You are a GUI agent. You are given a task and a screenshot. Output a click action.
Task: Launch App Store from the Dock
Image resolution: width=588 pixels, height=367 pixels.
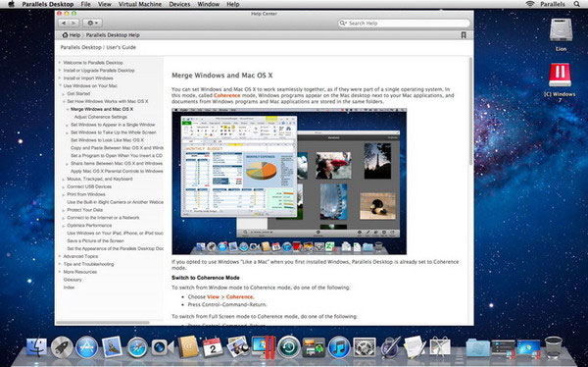click(x=86, y=347)
